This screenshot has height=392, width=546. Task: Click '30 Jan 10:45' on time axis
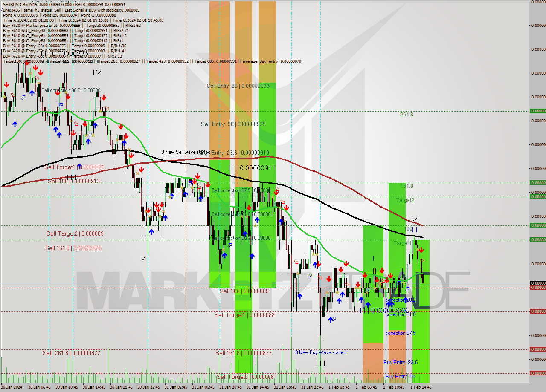66,387
